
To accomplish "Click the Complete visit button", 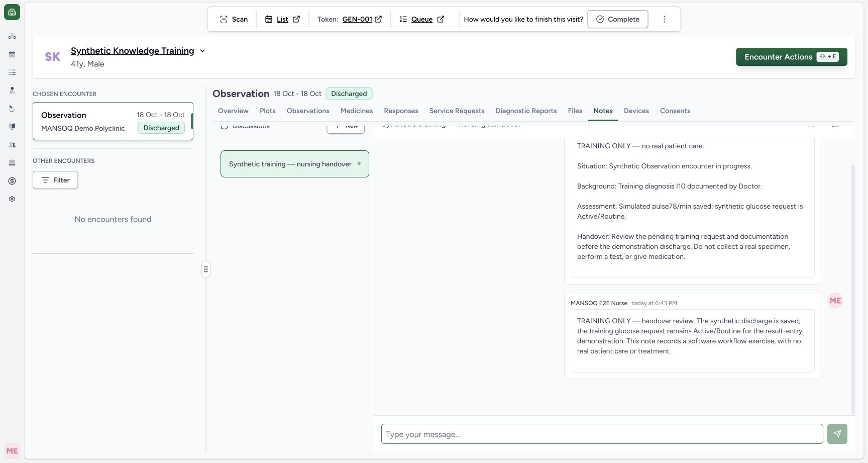I will click(x=617, y=19).
